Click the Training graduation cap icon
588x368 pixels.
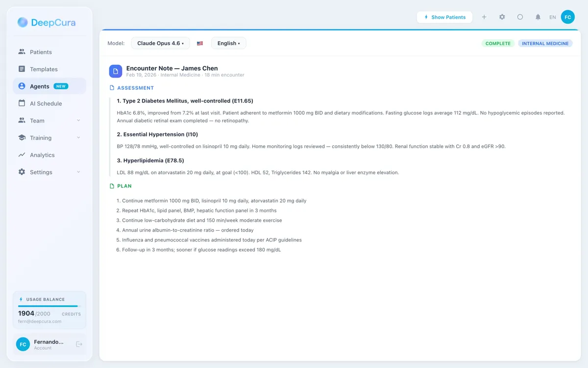pyautogui.click(x=22, y=137)
